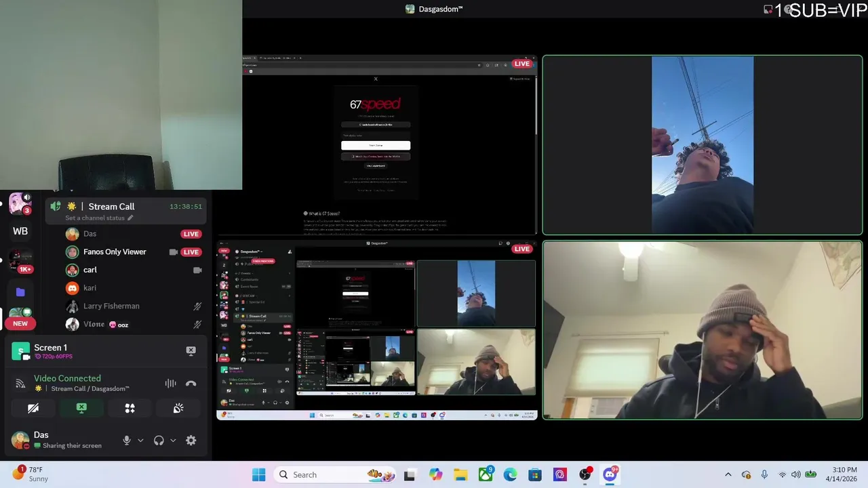Viewport: 868px width, 488px height.
Task: Open Discord User Settings gear
Action: tap(191, 440)
